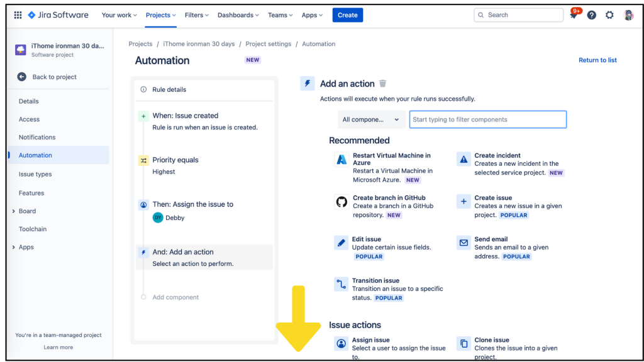Click the Create incident warning icon

click(x=464, y=159)
